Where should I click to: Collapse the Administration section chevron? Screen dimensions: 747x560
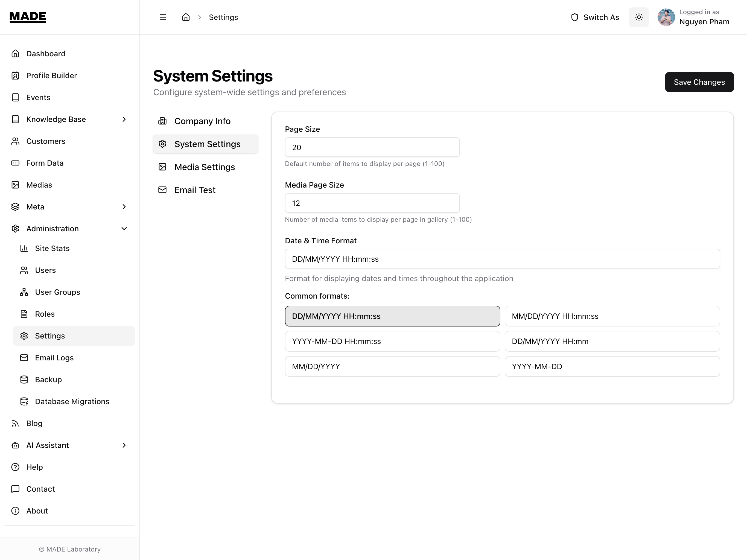click(124, 229)
